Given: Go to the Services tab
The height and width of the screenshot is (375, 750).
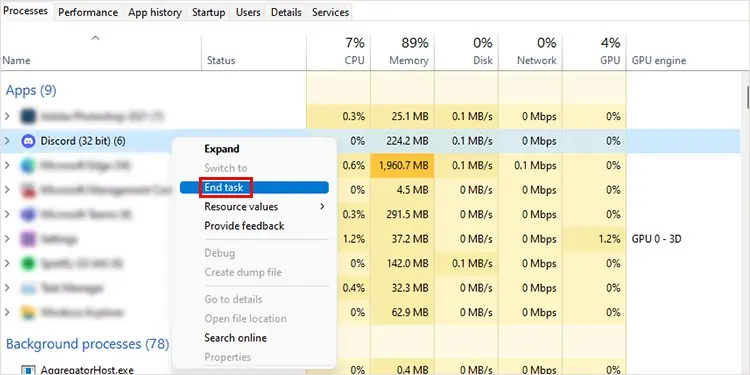Looking at the screenshot, I should (x=330, y=12).
